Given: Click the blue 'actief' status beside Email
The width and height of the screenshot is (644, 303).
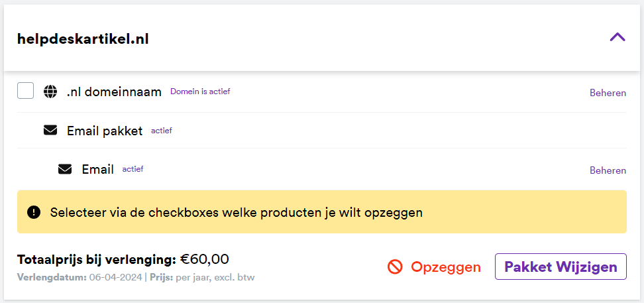Looking at the screenshot, I should (x=133, y=169).
